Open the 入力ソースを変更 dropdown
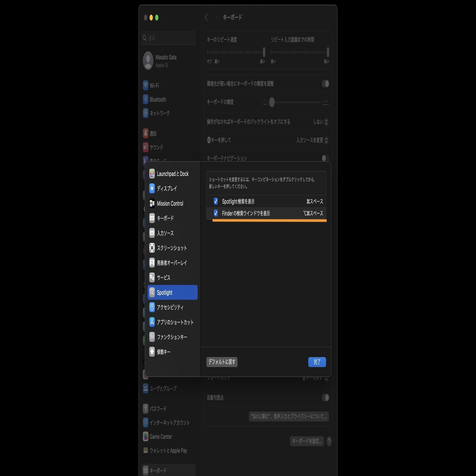Viewport: 476px width, 476px height. pyautogui.click(x=312, y=140)
